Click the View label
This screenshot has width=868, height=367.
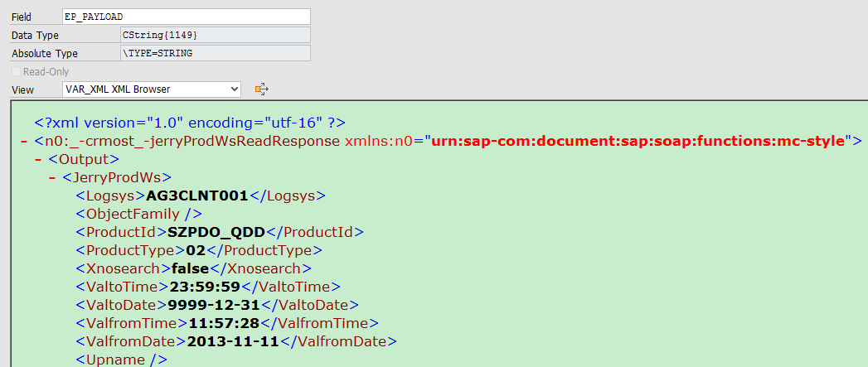coord(22,89)
